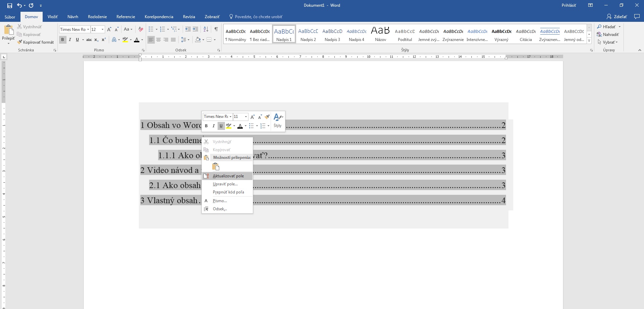Apply font color A in the ribbon
The width and height of the screenshot is (644, 309).
137,40
